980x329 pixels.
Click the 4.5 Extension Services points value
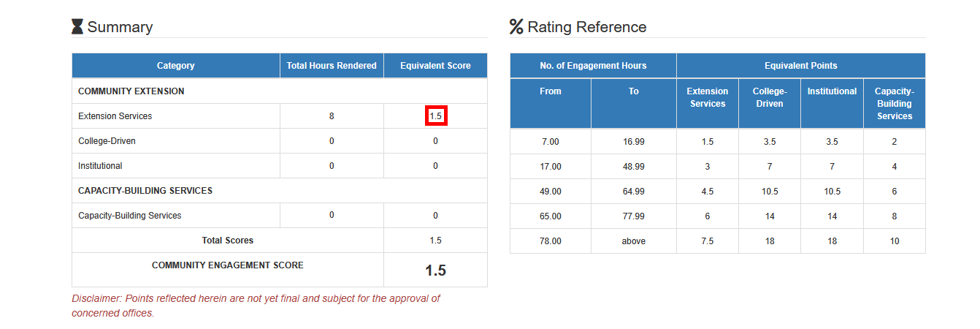(708, 192)
